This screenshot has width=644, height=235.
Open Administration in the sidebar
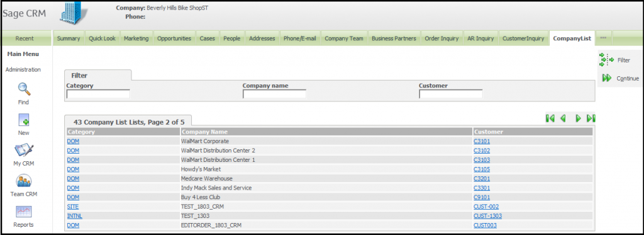(x=23, y=69)
